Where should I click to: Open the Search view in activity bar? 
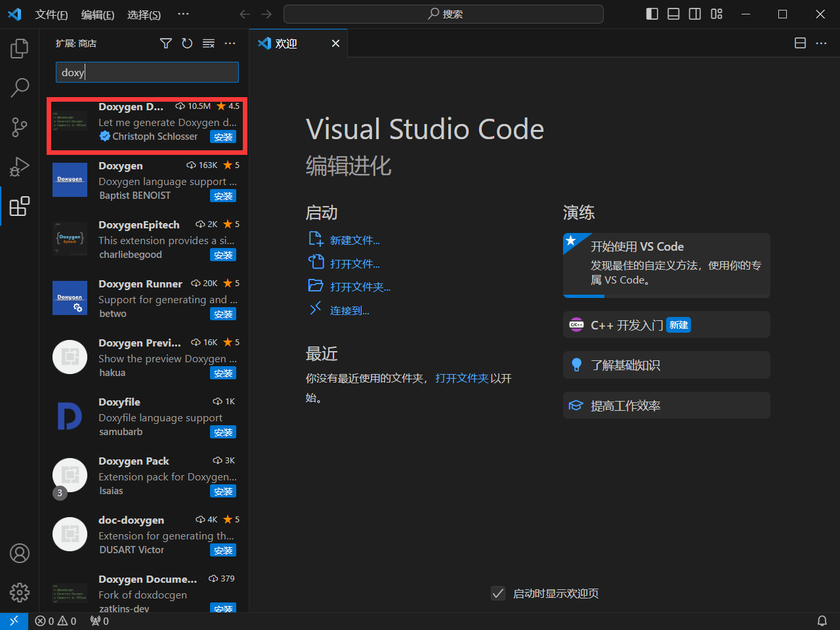(20, 87)
